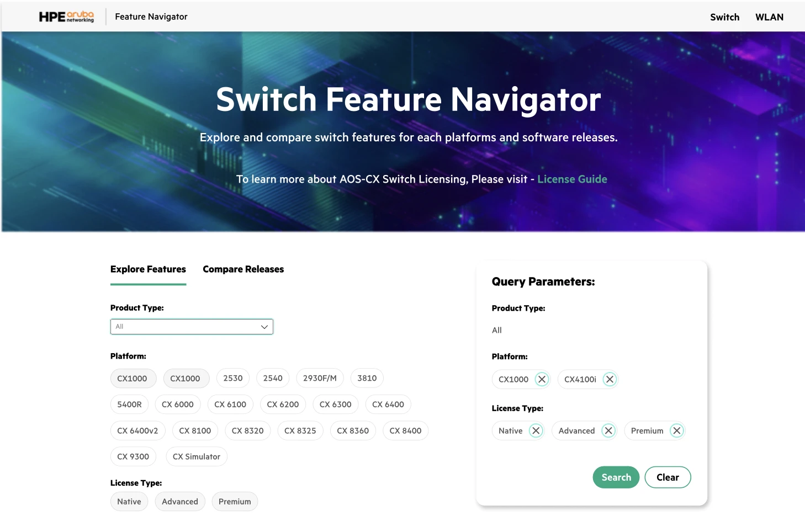Switch to Compare Releases tab
This screenshot has height=532, width=805.
(x=243, y=269)
